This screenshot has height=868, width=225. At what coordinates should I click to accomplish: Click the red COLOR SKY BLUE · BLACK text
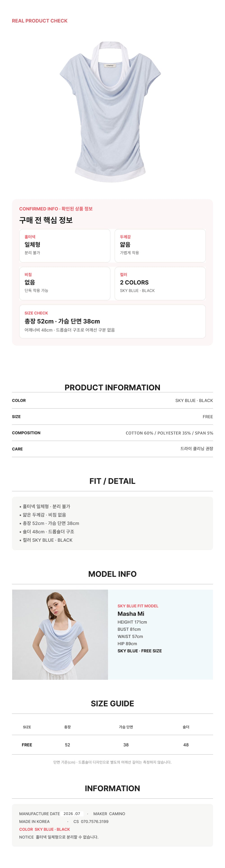(45, 829)
